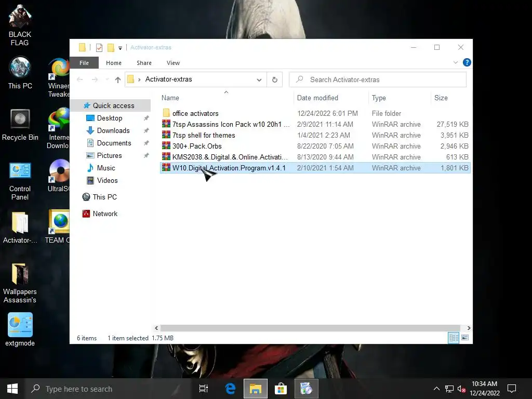Click the muted volume tray icon

[x=461, y=389]
